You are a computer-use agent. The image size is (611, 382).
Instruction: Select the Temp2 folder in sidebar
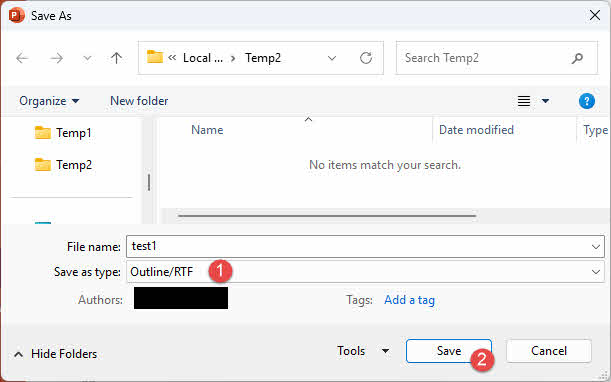point(63,165)
